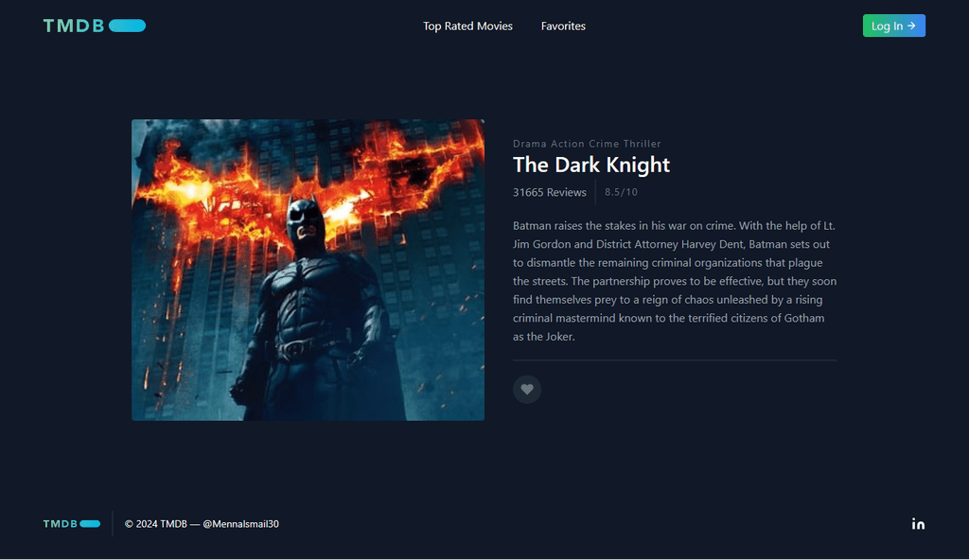This screenshot has width=969, height=560.
Task: Click The Dark Knight movie title
Action: 591,165
